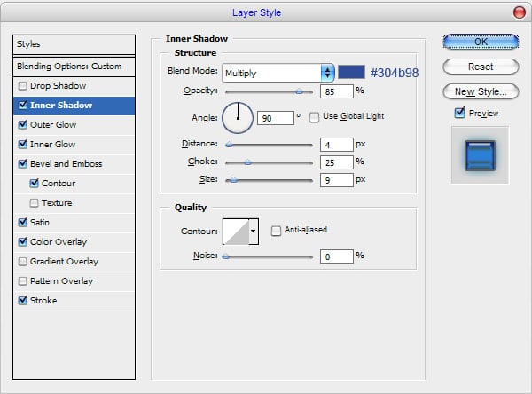532x394 pixels.
Task: Click the blue shadow color swatch
Action: (x=350, y=72)
